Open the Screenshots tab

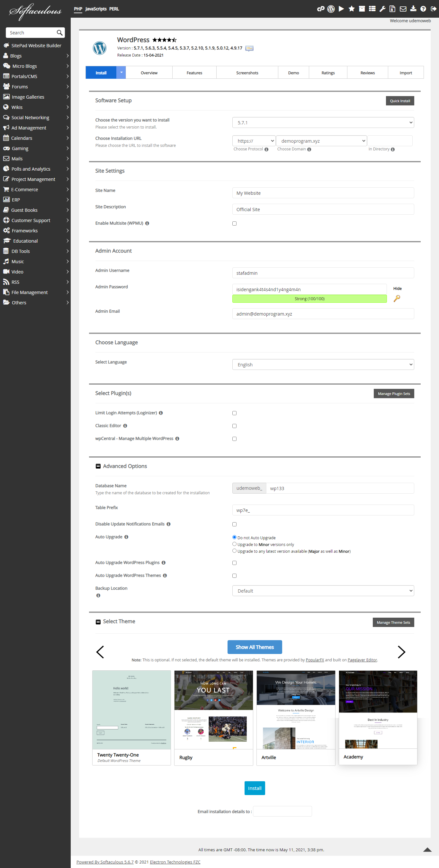coord(247,72)
